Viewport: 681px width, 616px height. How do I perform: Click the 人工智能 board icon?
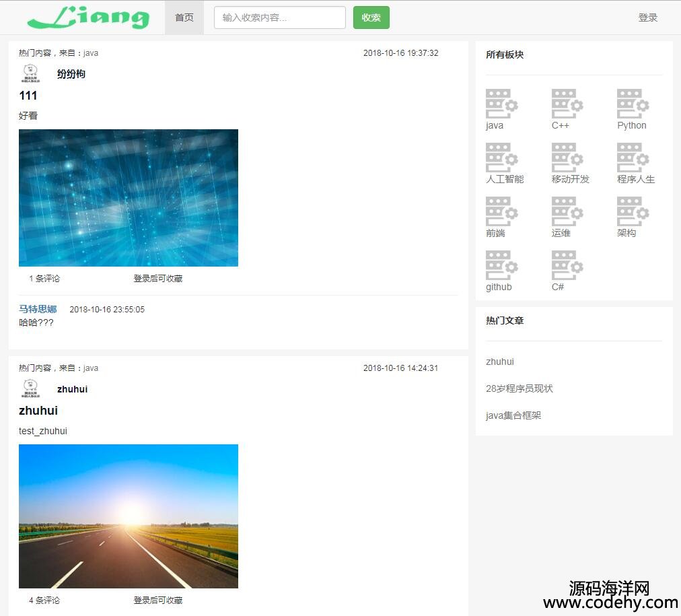coord(501,158)
